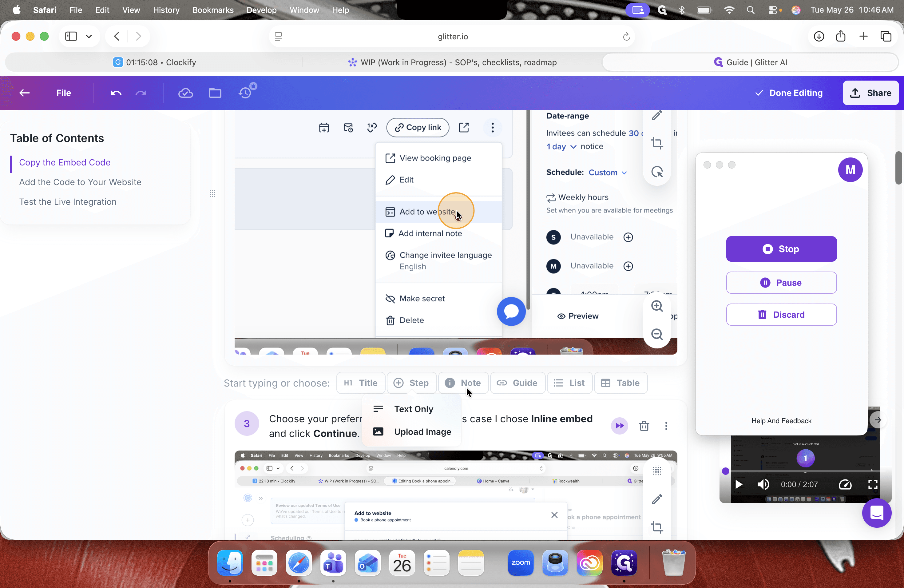Switch to WIP SOP's checklists tab
Viewport: 904px width, 588px height.
pyautogui.click(x=452, y=62)
